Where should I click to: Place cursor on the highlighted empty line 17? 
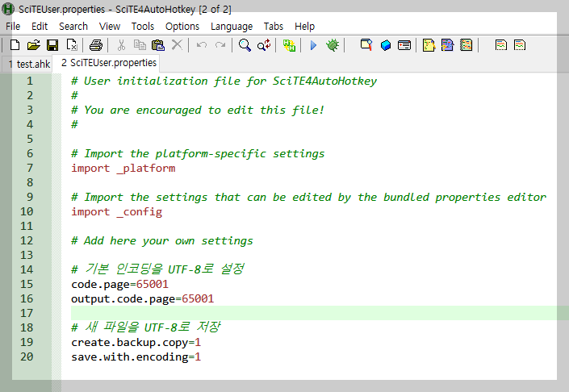coord(320,313)
